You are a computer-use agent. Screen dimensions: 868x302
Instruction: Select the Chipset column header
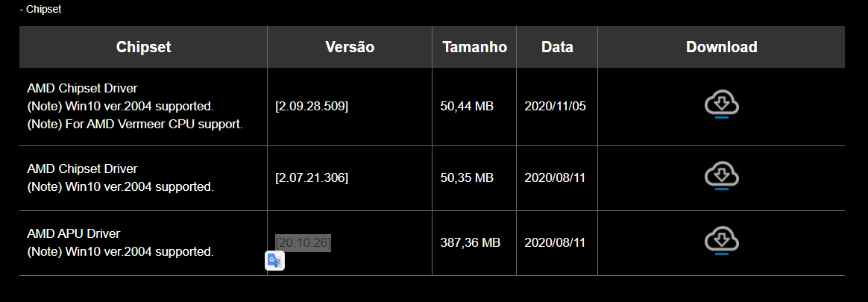point(143,47)
